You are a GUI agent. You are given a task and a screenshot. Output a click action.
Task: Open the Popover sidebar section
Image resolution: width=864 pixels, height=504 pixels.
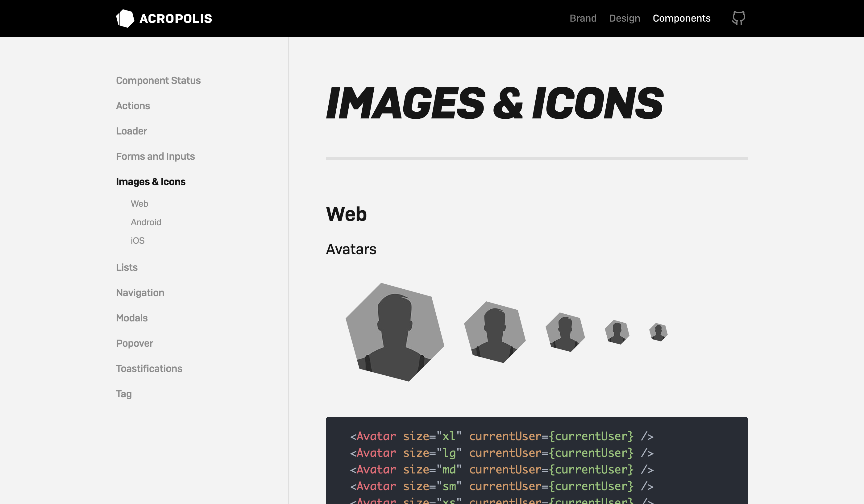135,343
